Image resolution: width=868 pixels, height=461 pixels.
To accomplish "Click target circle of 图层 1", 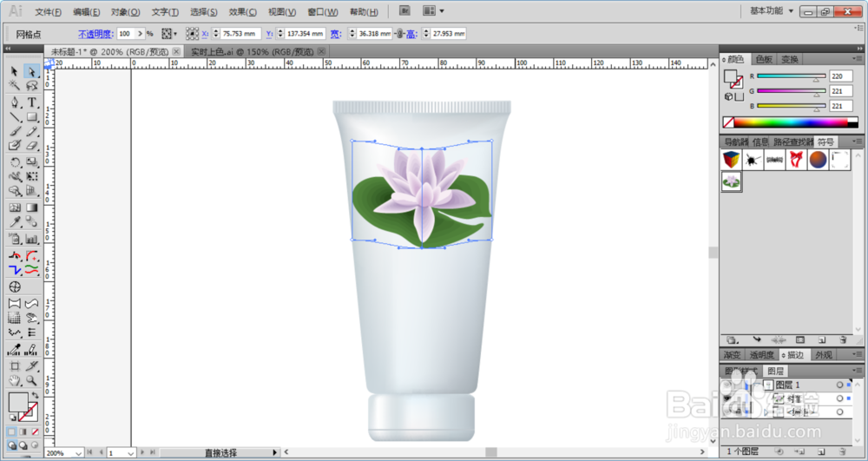I will tap(839, 385).
